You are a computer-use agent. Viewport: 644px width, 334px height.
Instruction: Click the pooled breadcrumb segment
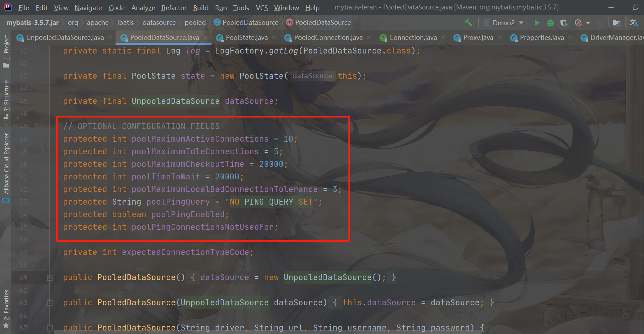[x=195, y=23]
